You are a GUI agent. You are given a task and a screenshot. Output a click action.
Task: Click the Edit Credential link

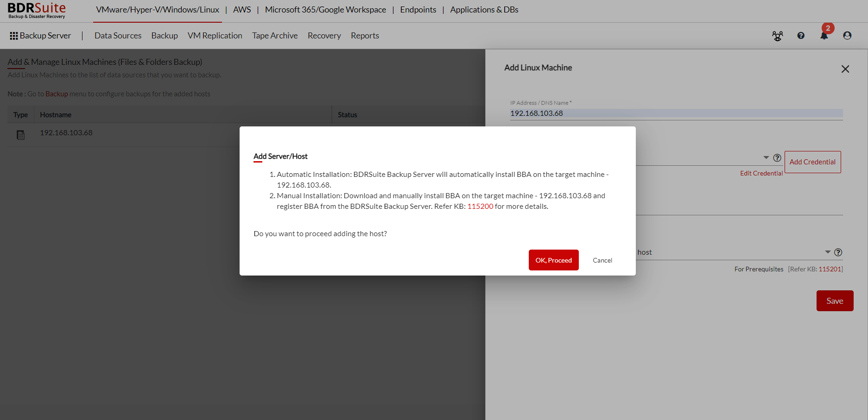(761, 173)
